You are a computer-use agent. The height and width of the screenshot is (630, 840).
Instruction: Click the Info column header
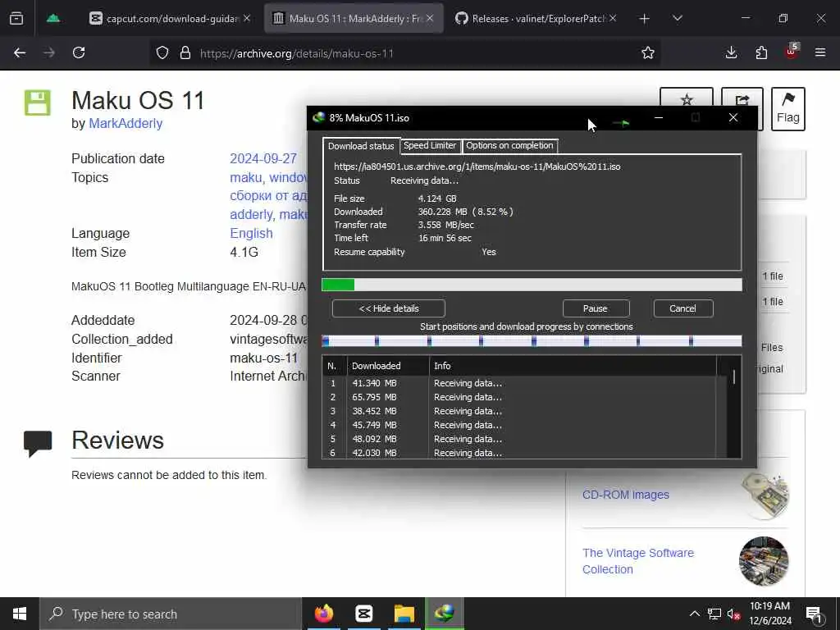[x=573, y=366]
